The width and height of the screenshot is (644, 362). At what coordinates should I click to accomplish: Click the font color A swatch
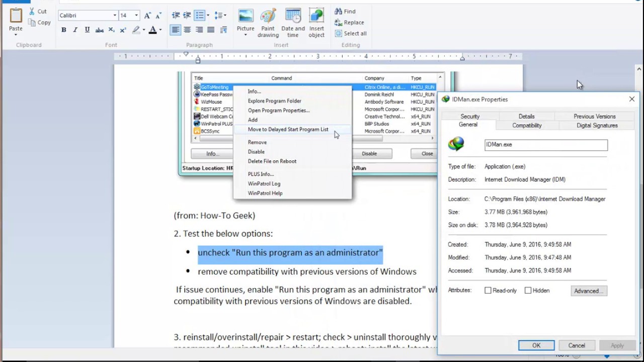click(153, 30)
